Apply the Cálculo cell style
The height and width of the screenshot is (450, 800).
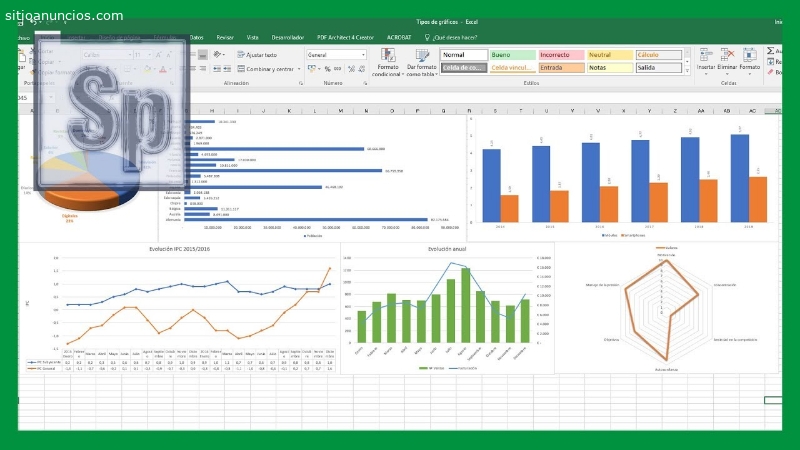coord(659,55)
